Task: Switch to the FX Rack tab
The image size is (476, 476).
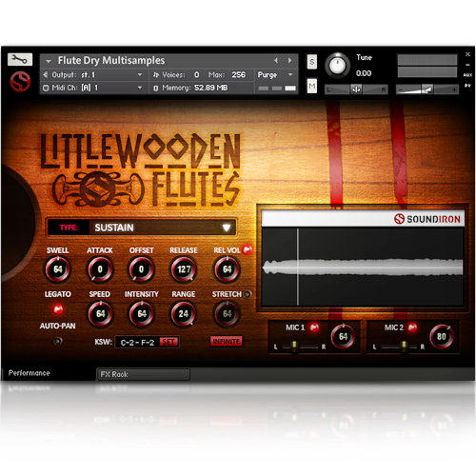Action: click(x=144, y=374)
